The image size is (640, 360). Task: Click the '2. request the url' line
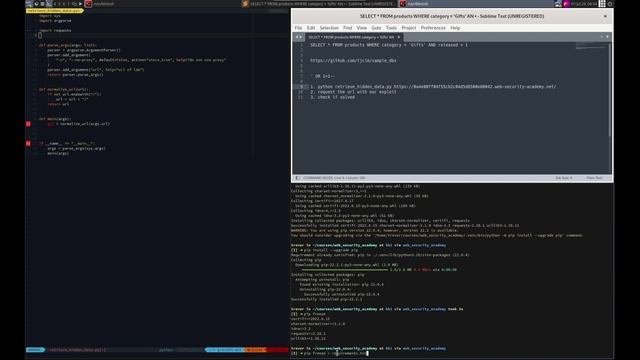coord(353,92)
